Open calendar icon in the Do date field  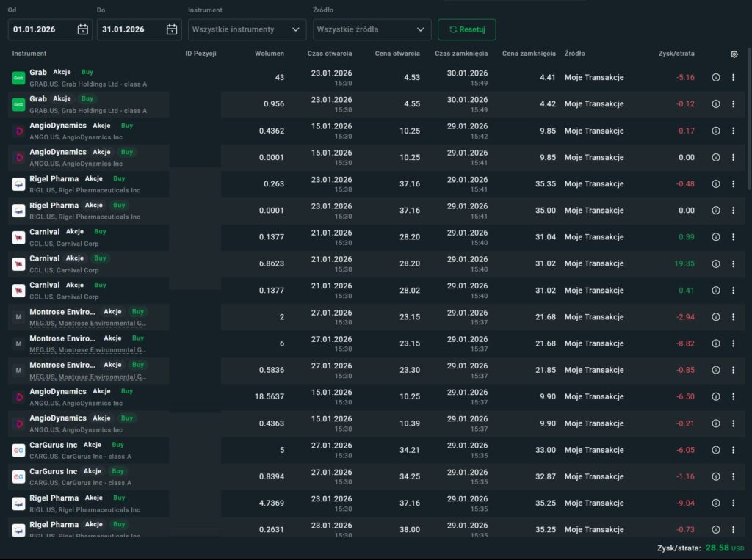coord(172,29)
